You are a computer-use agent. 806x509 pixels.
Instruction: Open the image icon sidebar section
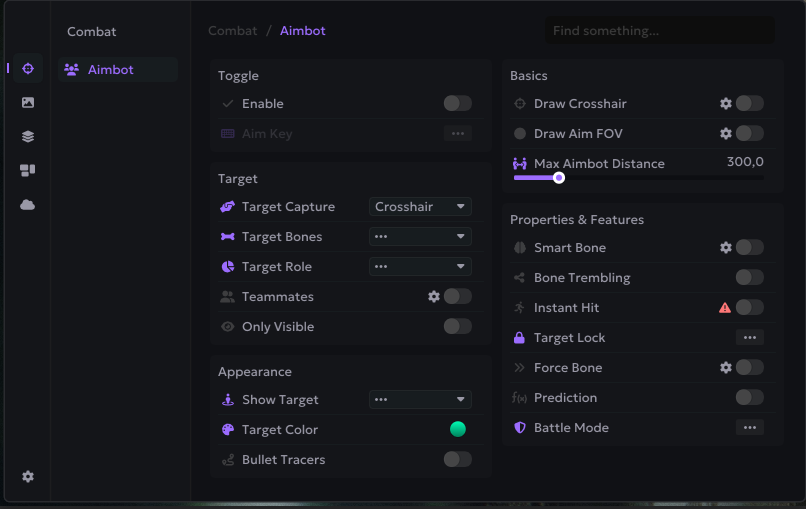(x=28, y=103)
